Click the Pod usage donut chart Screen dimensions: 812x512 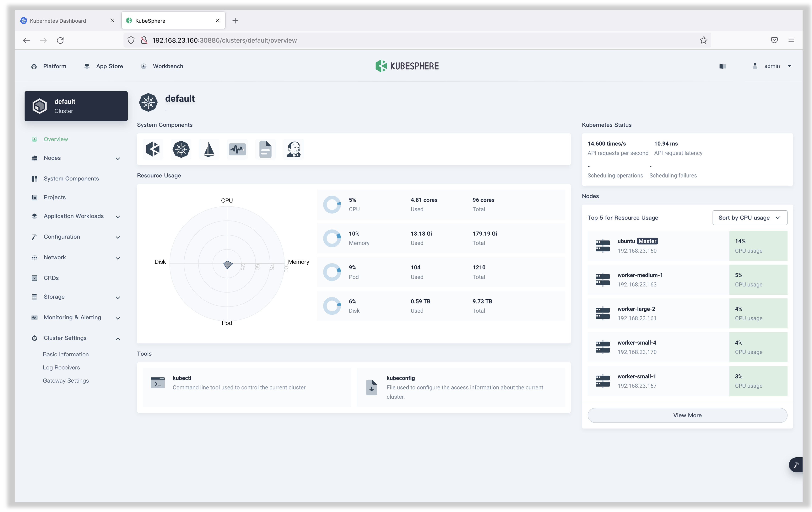click(332, 272)
